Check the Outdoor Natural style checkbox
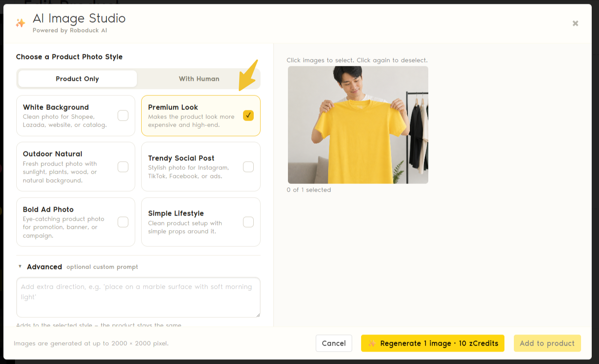The width and height of the screenshot is (599, 364). [123, 166]
